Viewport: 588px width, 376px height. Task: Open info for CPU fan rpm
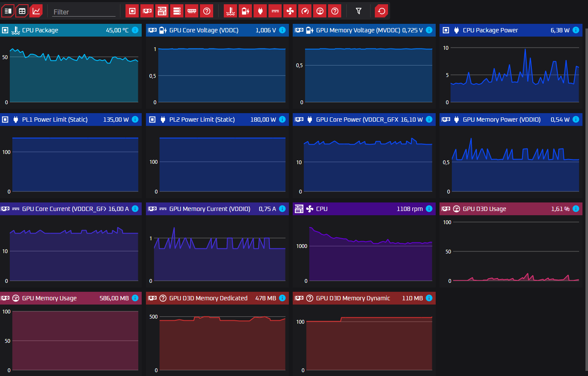429,209
